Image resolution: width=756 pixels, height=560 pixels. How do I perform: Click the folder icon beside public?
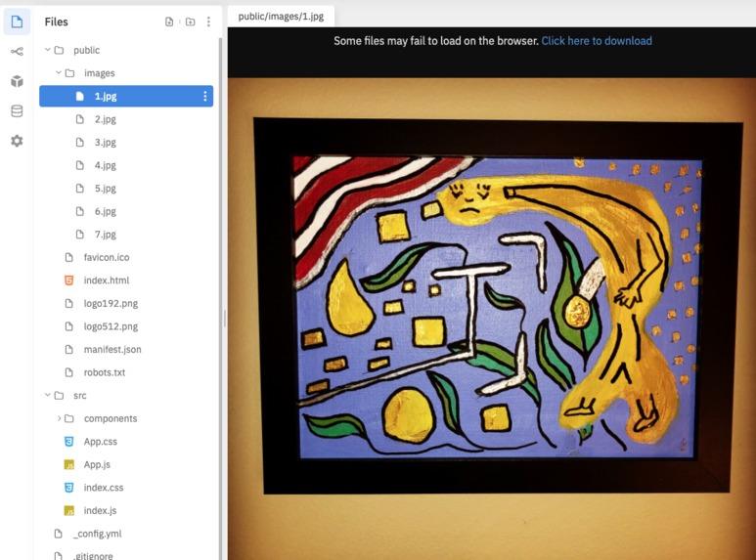click(59, 50)
